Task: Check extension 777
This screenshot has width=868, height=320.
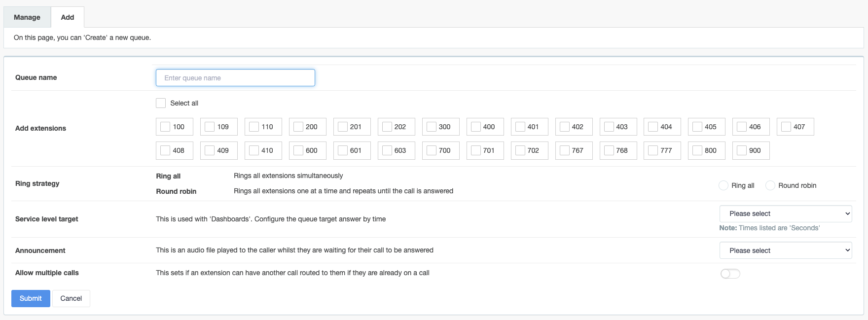Action: click(x=653, y=150)
